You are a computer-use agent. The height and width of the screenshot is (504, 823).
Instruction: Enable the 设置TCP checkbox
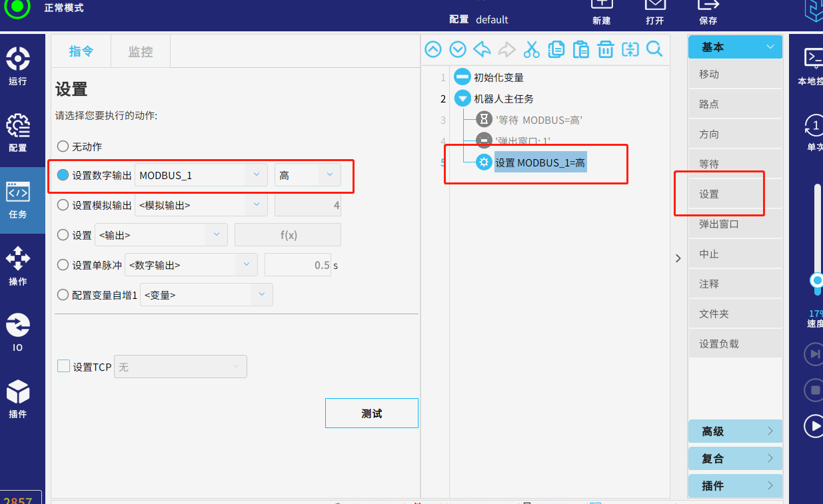(x=63, y=366)
